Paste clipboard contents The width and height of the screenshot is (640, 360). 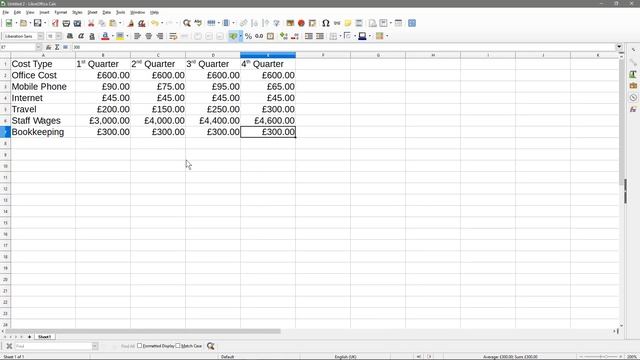coord(113,23)
